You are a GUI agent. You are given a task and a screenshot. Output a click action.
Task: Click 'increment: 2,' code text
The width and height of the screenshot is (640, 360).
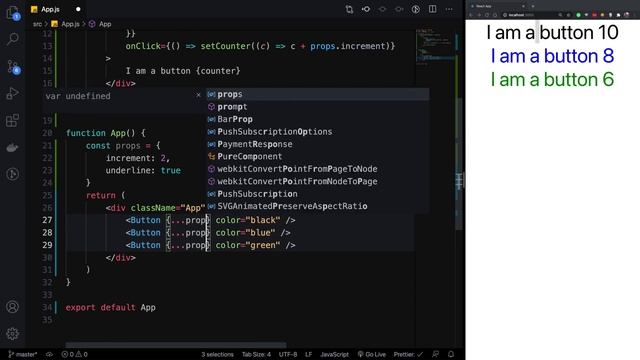point(138,158)
